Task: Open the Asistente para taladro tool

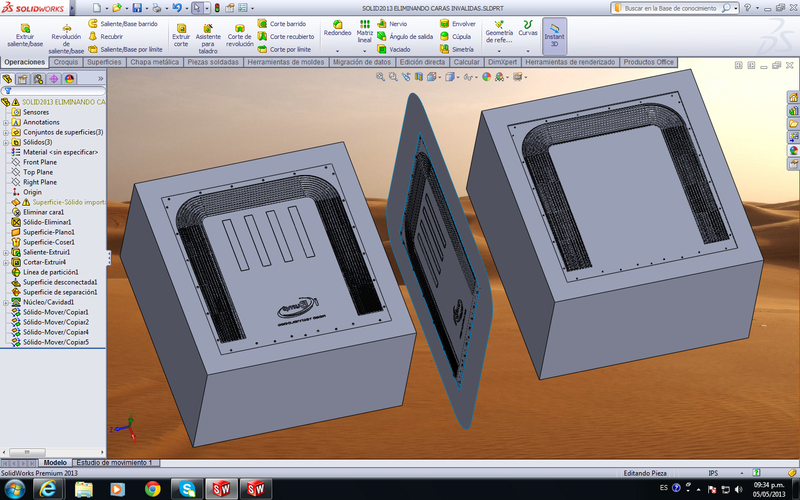Action: click(208, 35)
